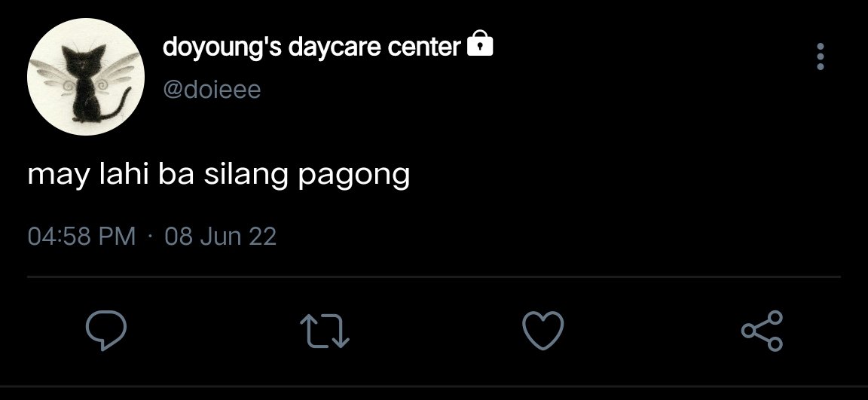The width and height of the screenshot is (868, 400).
Task: Click the dot separator between time and date
Action: 150,237
